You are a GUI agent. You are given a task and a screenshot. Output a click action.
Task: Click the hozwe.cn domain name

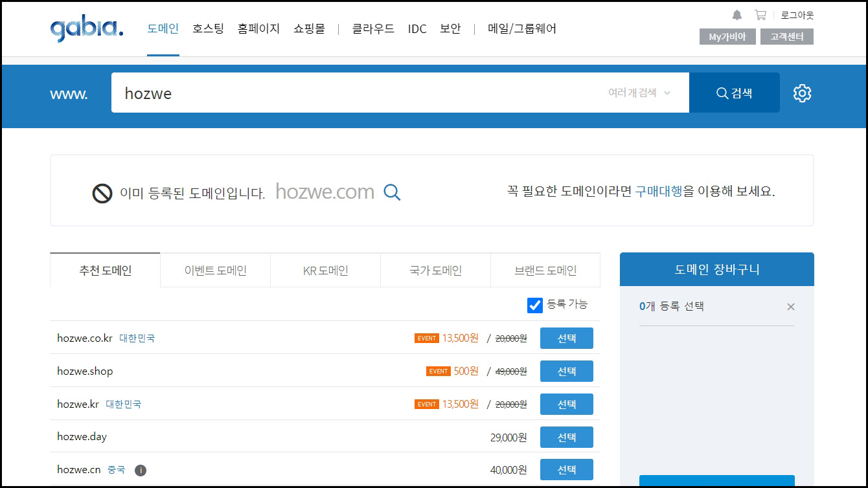[x=79, y=470]
